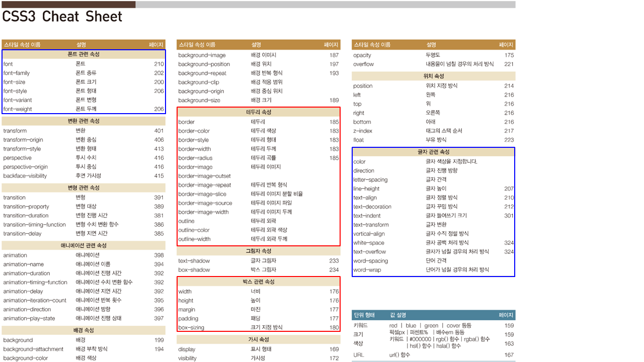The height and width of the screenshot is (362, 644).
Task: Select the "text-shadow" property
Action: coord(194,261)
